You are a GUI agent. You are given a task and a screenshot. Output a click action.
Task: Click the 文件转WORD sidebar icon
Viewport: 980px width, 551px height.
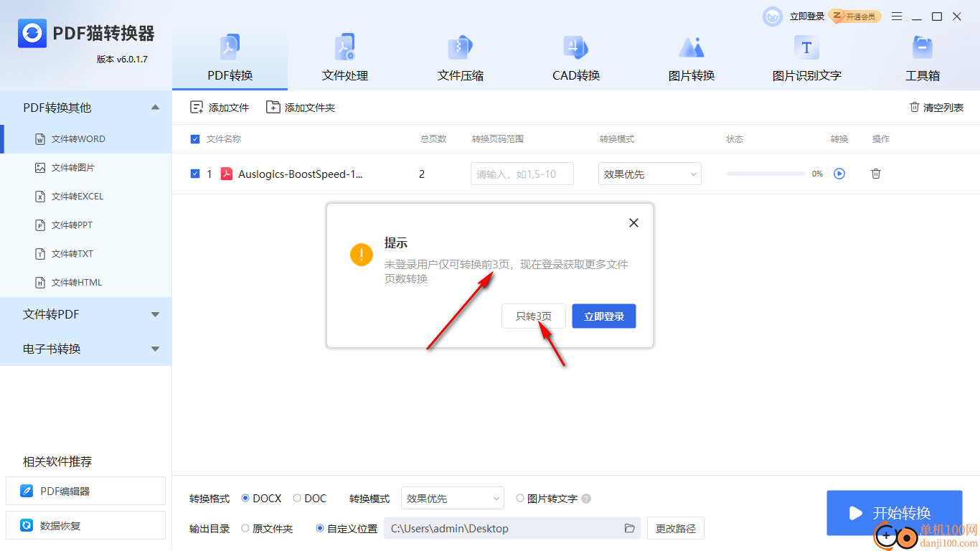pos(40,139)
